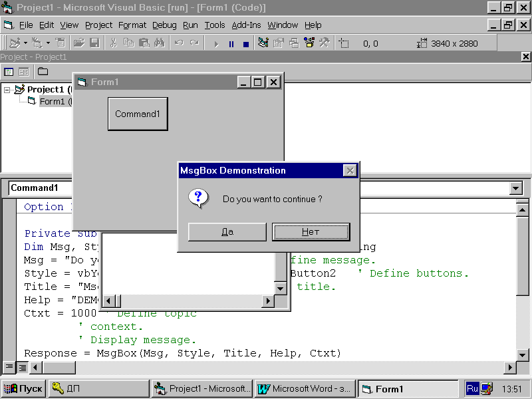
Task: Click the Form1 taskbar button
Action: [x=408, y=388]
